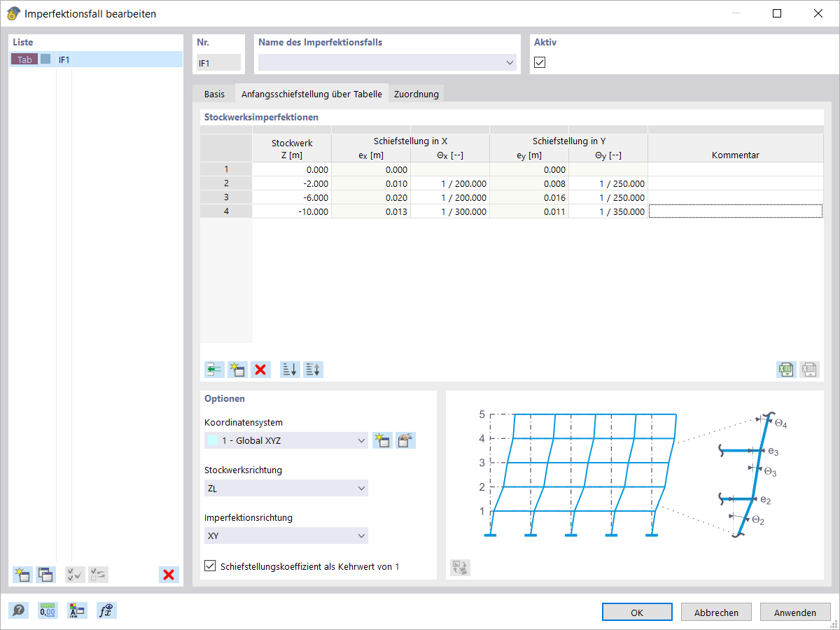Select row header 3 in the table

click(x=226, y=197)
